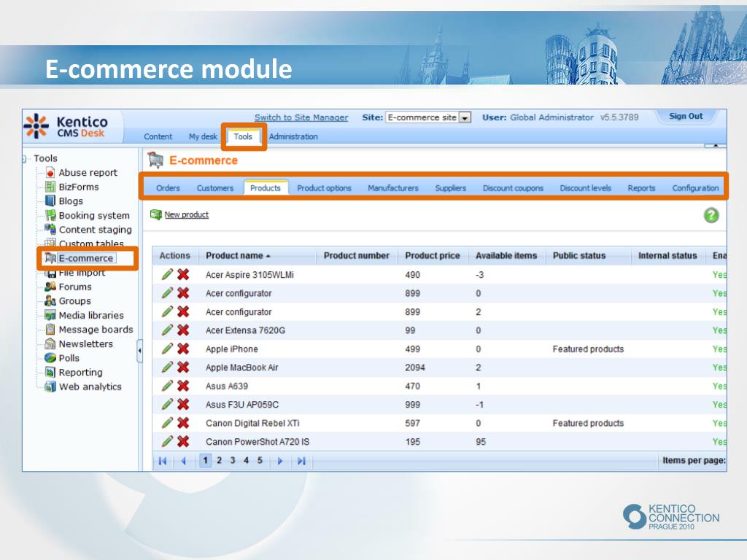
Task: Switch to the Tools tab
Action: point(243,136)
